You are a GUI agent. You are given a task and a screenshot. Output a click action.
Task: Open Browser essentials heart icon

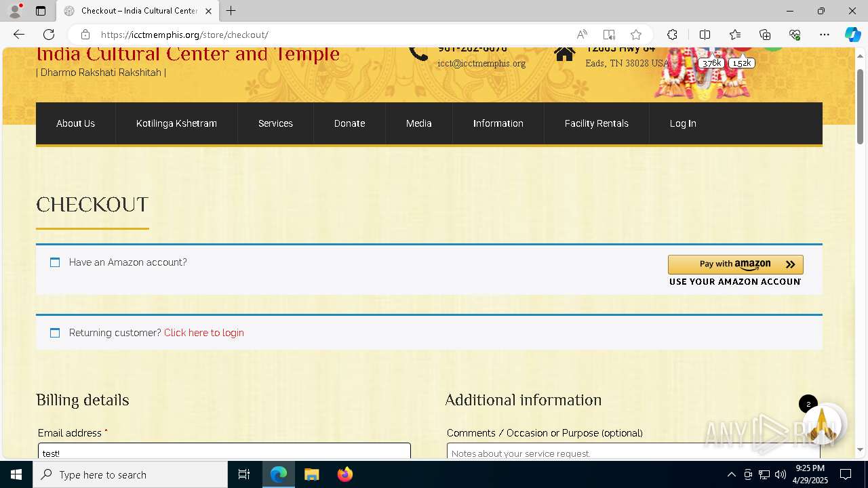click(x=795, y=35)
